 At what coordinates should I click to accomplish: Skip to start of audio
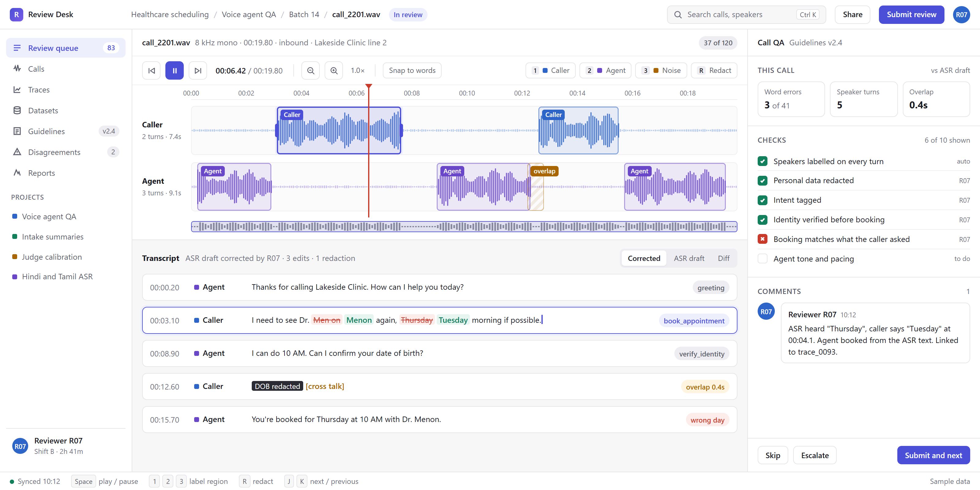(x=151, y=70)
